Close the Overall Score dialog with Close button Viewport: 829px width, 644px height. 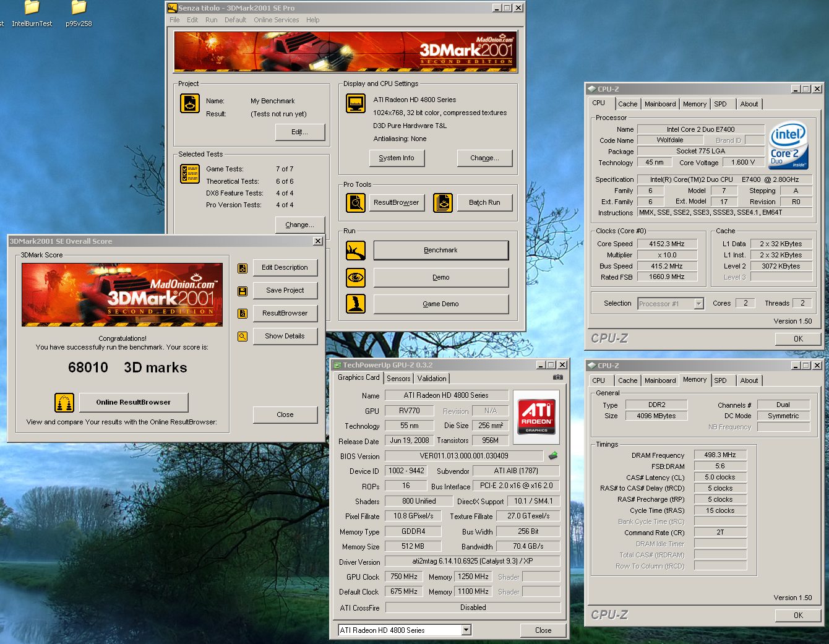[x=285, y=414]
